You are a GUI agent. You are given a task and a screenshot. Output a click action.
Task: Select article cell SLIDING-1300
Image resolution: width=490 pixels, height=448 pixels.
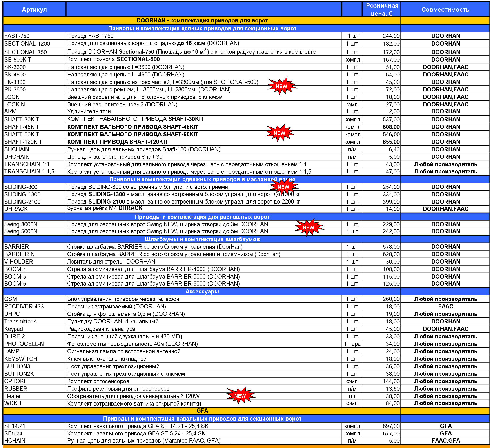coord(34,194)
